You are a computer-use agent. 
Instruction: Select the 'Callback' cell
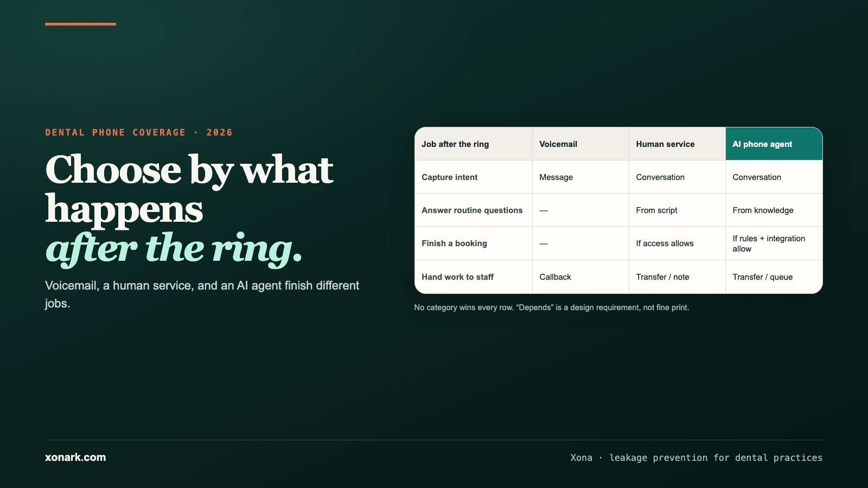580,277
